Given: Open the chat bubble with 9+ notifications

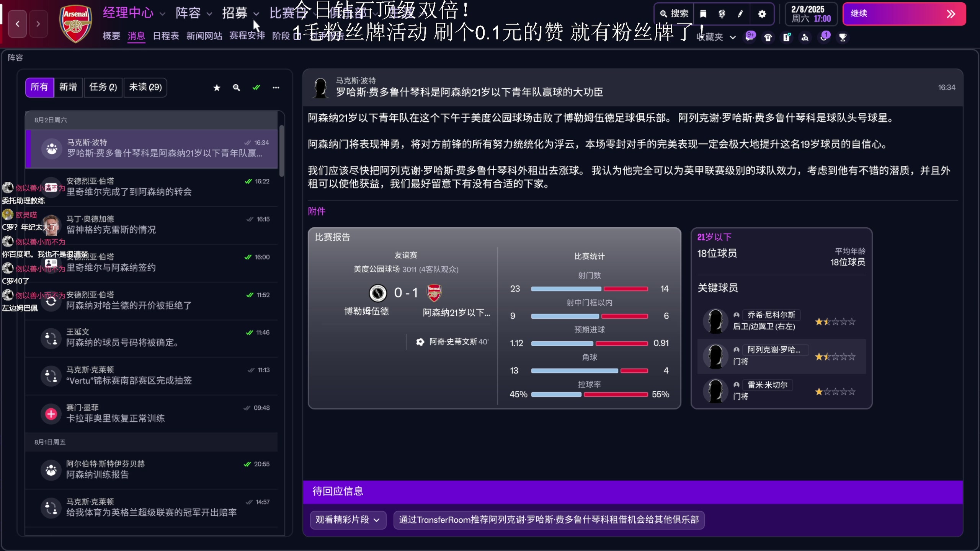Looking at the screenshot, I should click(x=750, y=37).
